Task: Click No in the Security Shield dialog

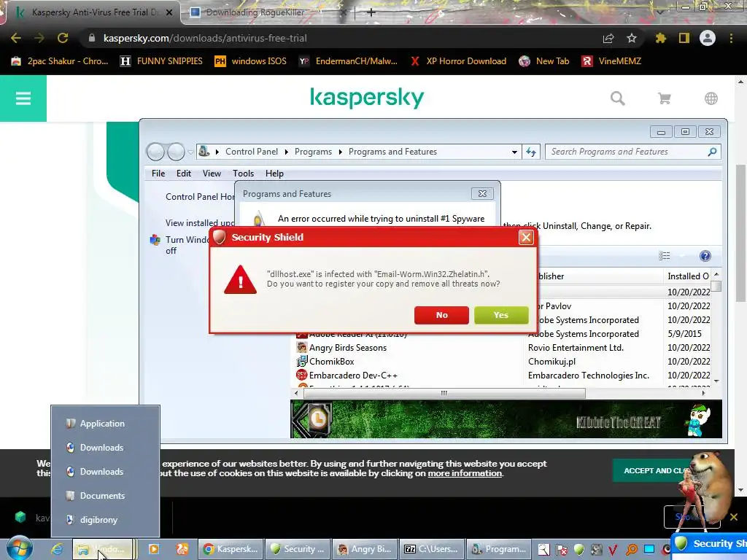Action: (441, 315)
